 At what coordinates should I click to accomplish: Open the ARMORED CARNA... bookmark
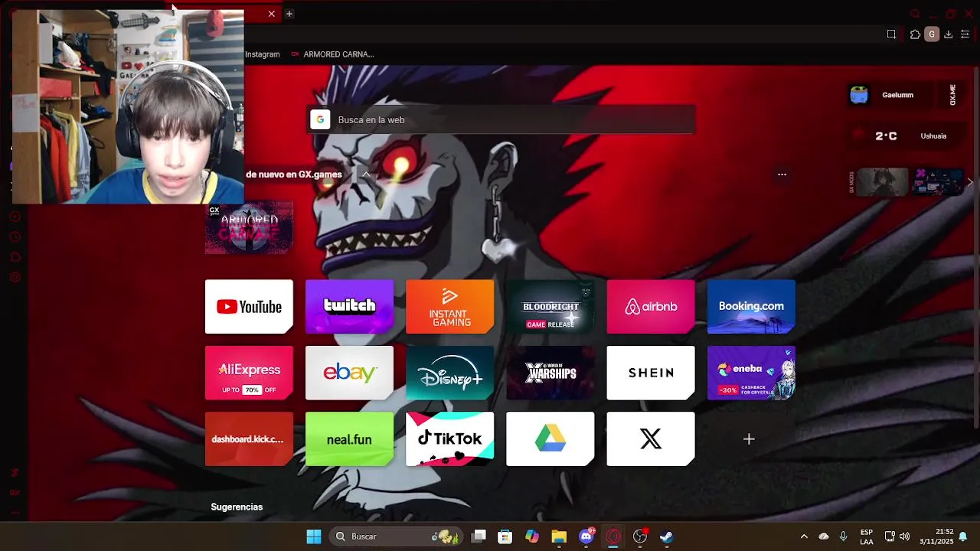[x=332, y=54]
